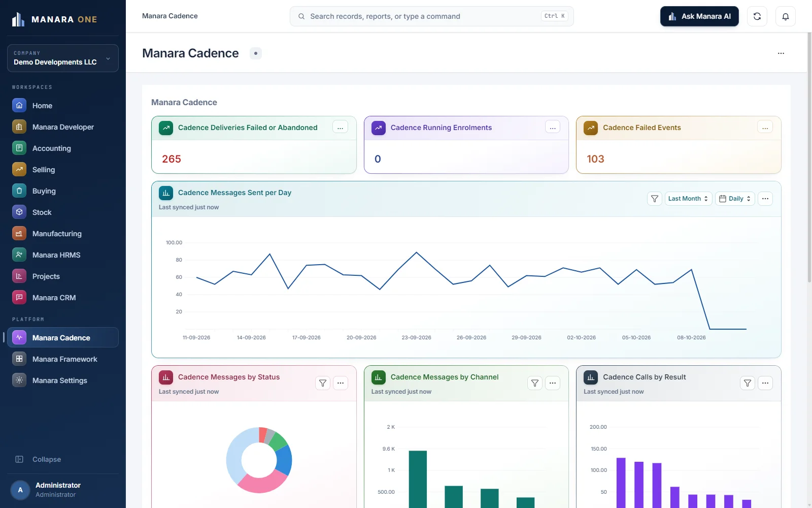Screen dimensions: 812x508
Task: Filter the Calls by Result chart
Action: [x=748, y=383]
